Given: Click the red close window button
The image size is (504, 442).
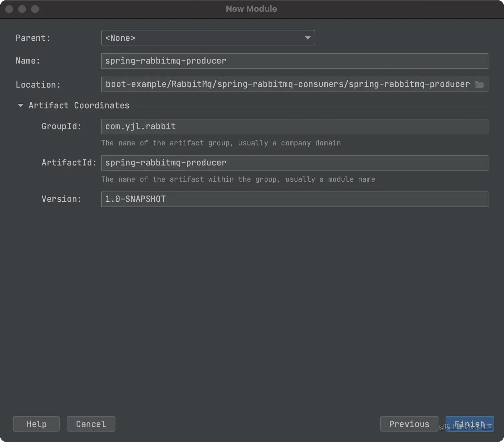Looking at the screenshot, I should (9, 9).
